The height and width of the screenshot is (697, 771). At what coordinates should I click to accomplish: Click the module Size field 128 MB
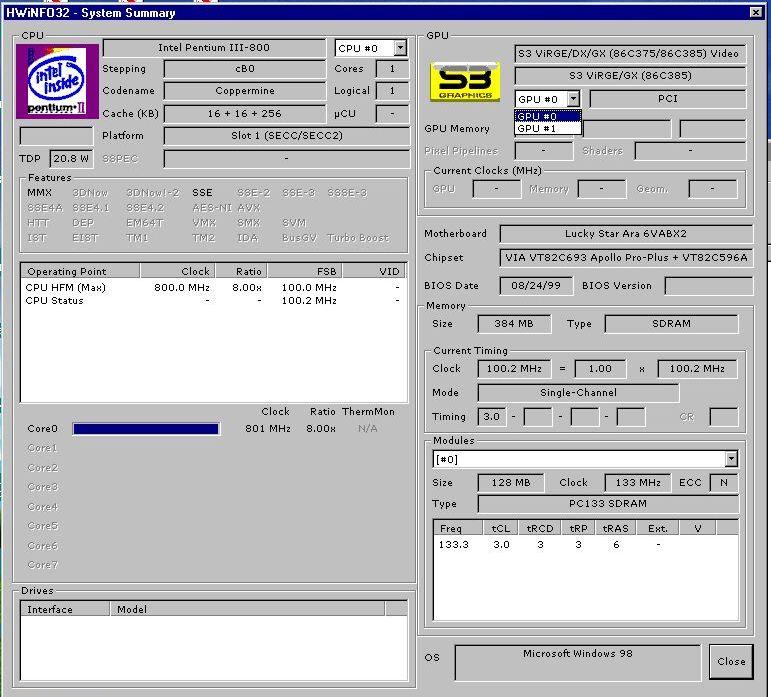(x=511, y=483)
